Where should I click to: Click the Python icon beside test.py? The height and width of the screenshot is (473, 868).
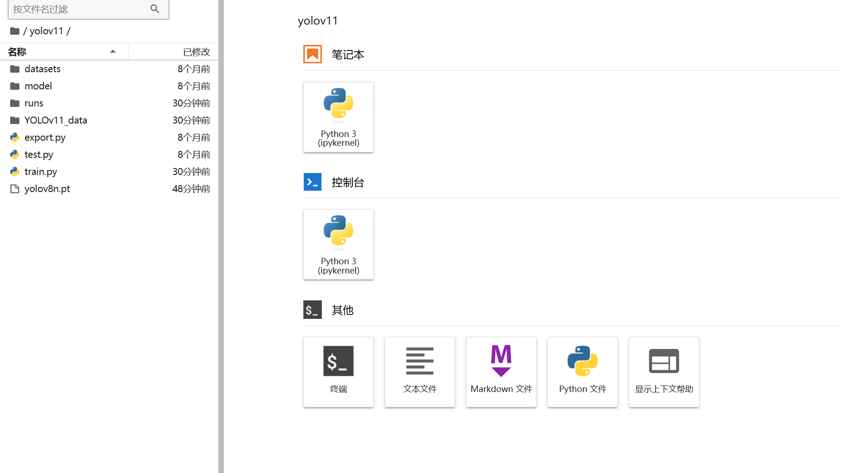pyautogui.click(x=15, y=155)
